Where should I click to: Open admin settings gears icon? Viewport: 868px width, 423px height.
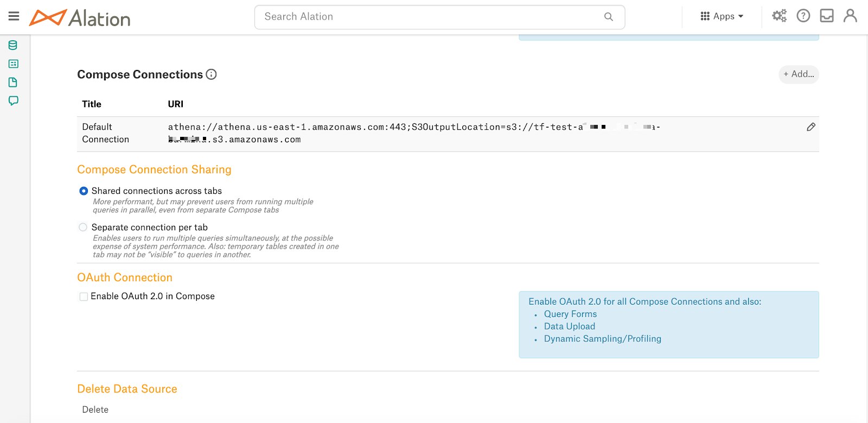(x=780, y=16)
